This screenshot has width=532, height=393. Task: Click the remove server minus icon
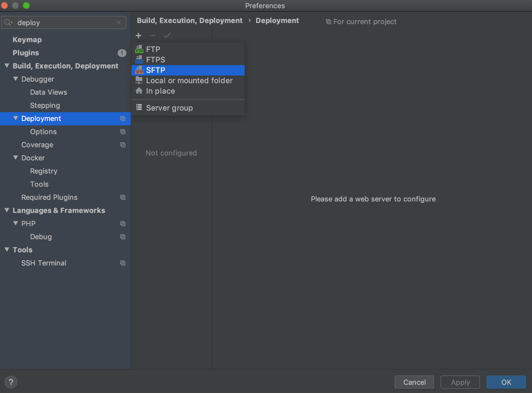point(152,35)
